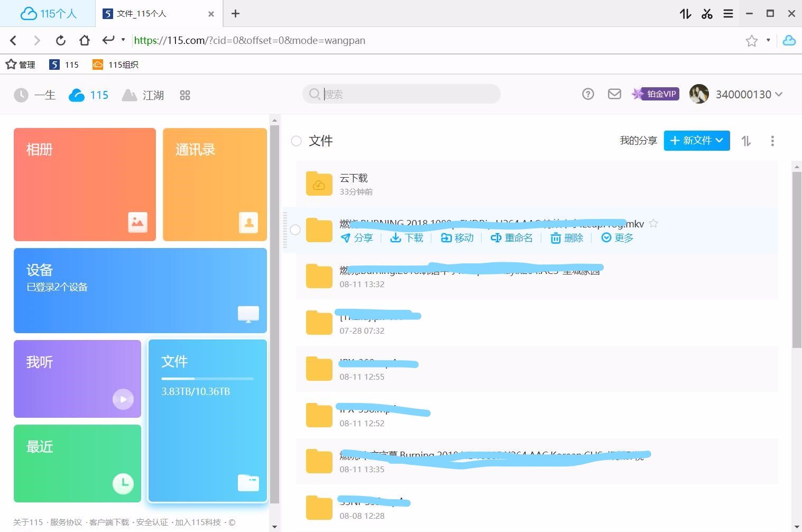Click the storage usage bar in 文件 tile
Screen dimensions: 802x532
click(207, 379)
